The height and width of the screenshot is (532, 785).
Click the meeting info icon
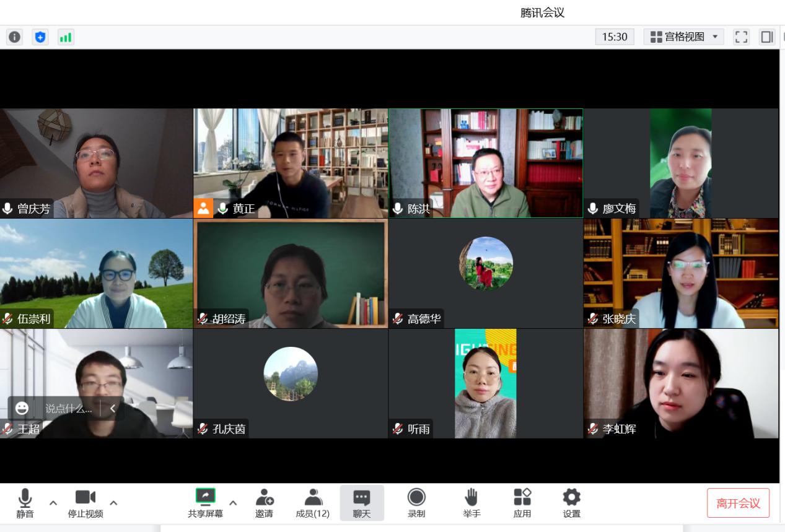(x=14, y=37)
